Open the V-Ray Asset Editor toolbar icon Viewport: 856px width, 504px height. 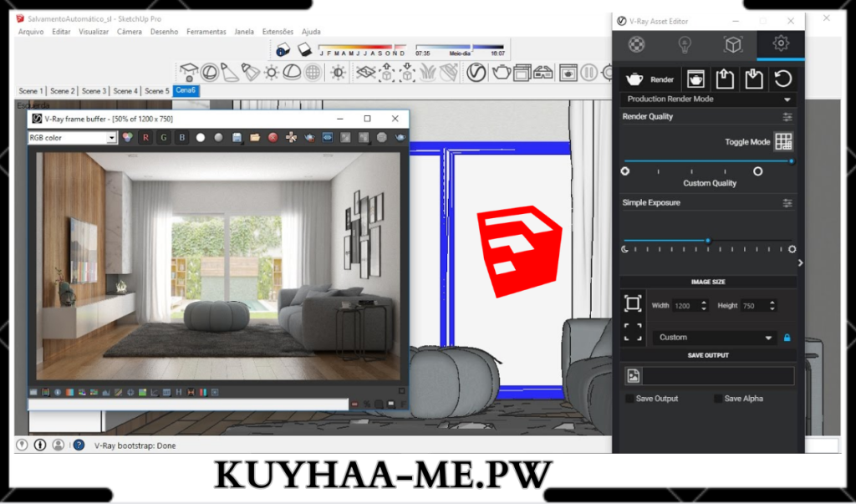(x=476, y=72)
